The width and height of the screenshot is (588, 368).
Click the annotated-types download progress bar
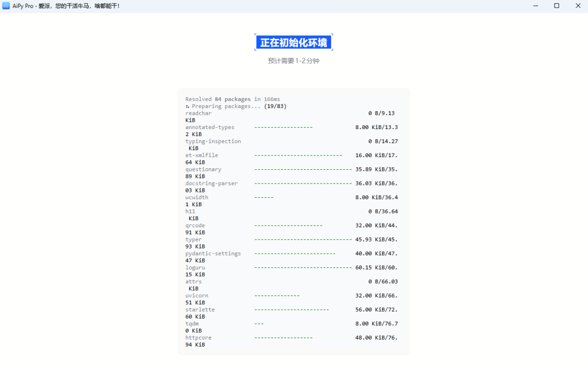(x=283, y=127)
